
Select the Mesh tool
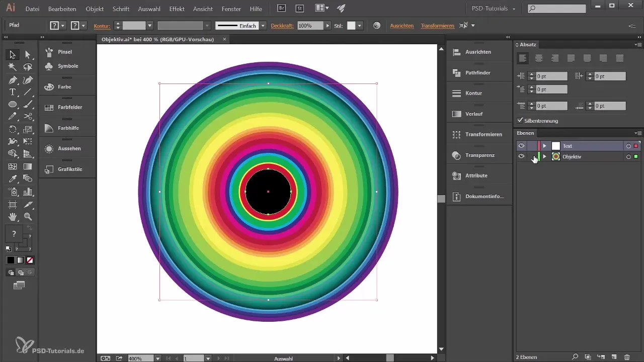pos(13,166)
